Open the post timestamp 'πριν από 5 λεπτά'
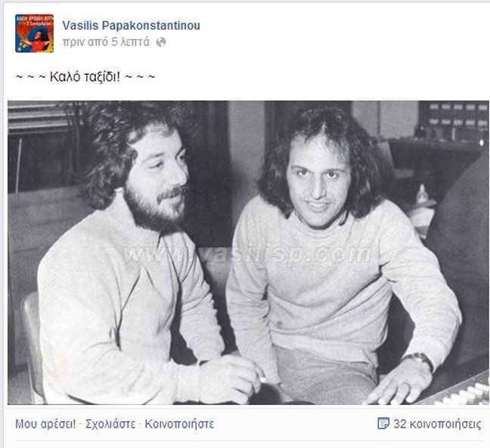Image resolution: width=490 pixels, height=448 pixels. [106, 42]
